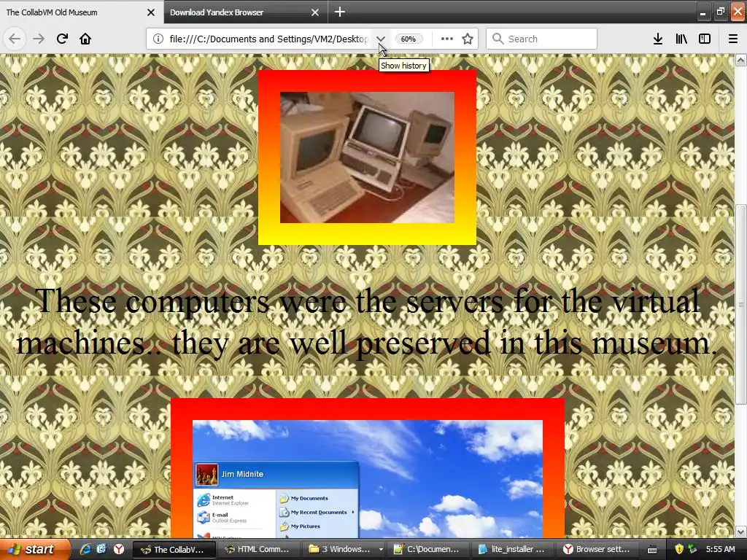Open a new browser tab
Image resolution: width=747 pixels, height=560 pixels.
point(340,12)
